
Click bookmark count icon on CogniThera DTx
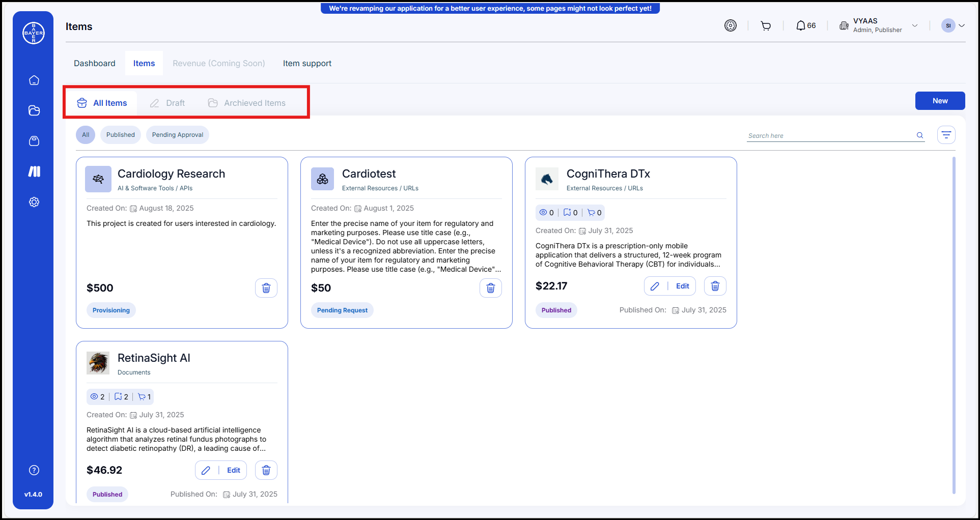tap(567, 213)
